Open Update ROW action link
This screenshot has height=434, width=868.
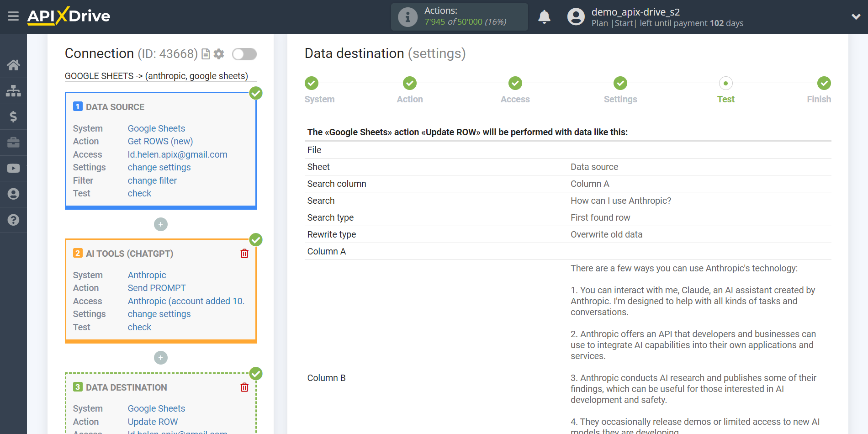click(x=153, y=422)
